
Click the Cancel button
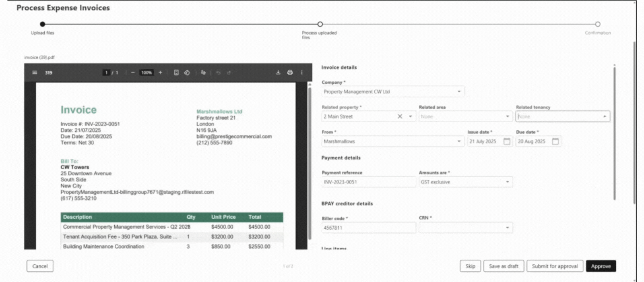40,266
